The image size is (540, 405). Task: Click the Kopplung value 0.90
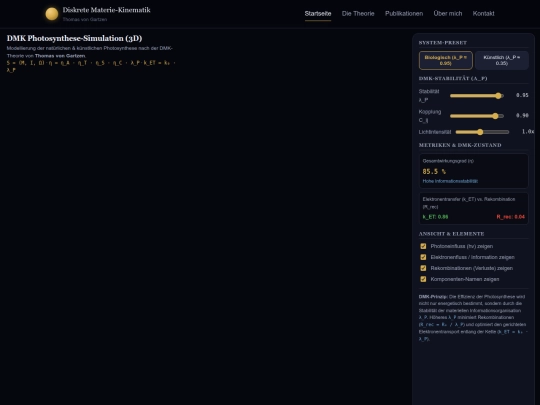click(x=522, y=116)
